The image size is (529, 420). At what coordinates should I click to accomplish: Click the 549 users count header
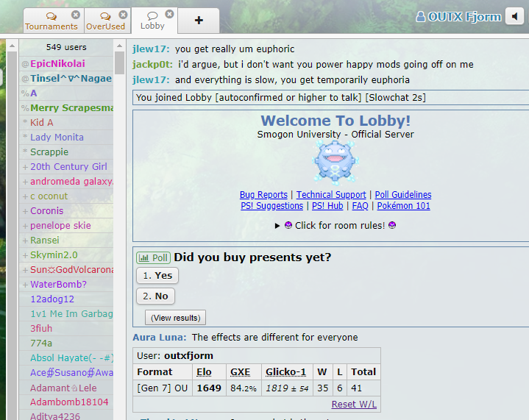click(x=66, y=47)
